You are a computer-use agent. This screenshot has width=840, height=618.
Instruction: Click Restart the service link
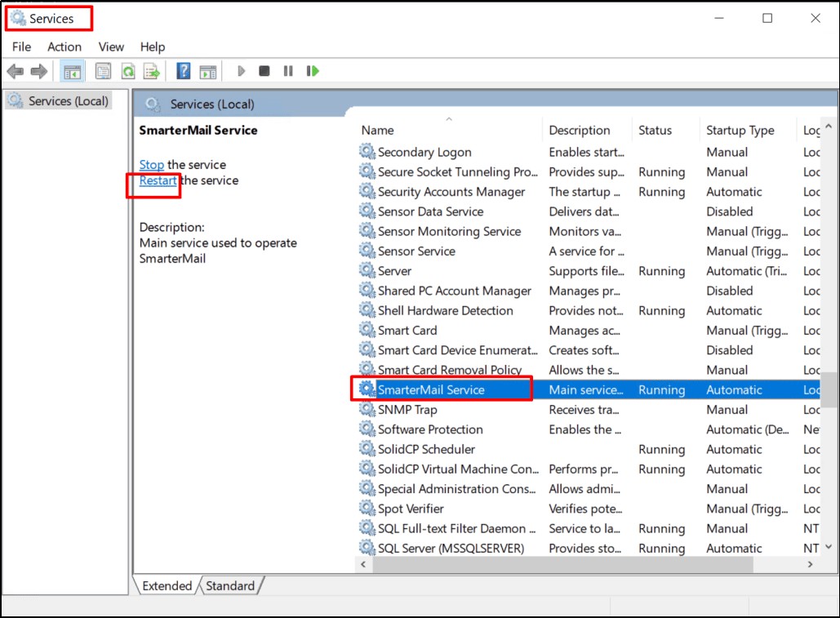(x=158, y=180)
